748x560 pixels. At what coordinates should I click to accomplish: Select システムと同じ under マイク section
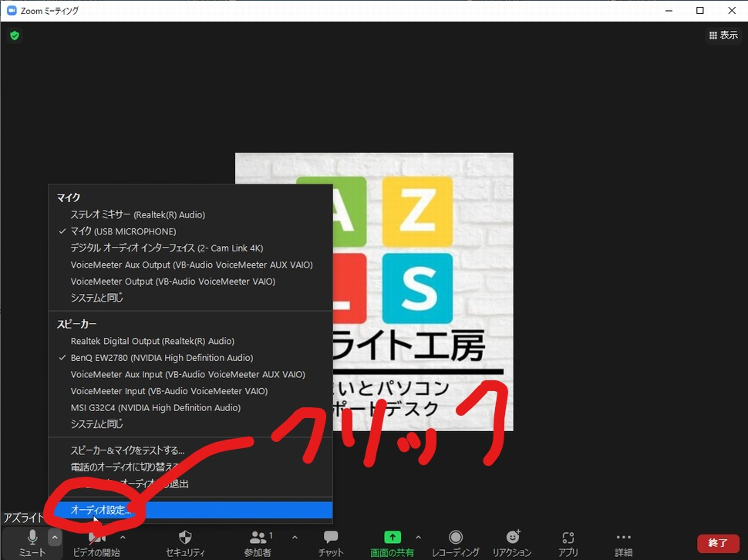click(x=190, y=298)
